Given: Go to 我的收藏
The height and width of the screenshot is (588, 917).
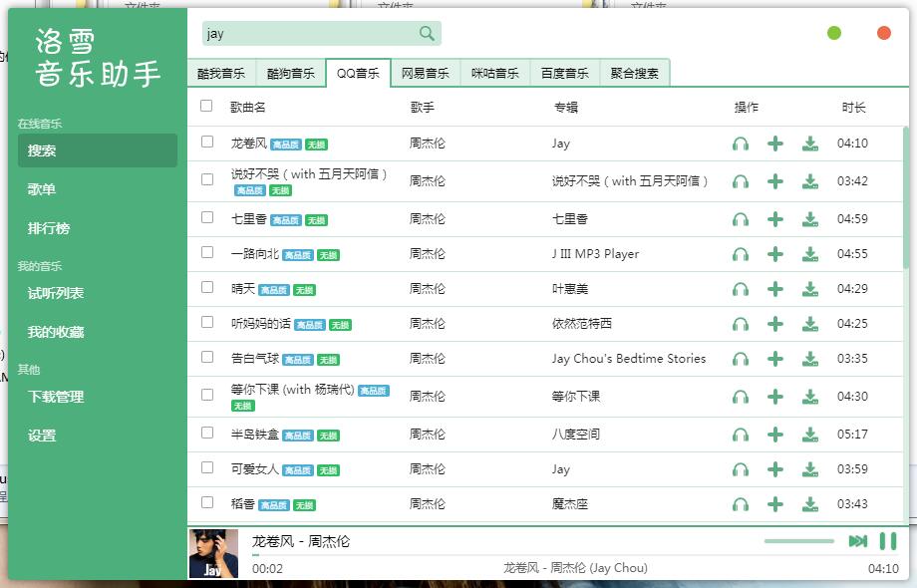Looking at the screenshot, I should pos(98,332).
